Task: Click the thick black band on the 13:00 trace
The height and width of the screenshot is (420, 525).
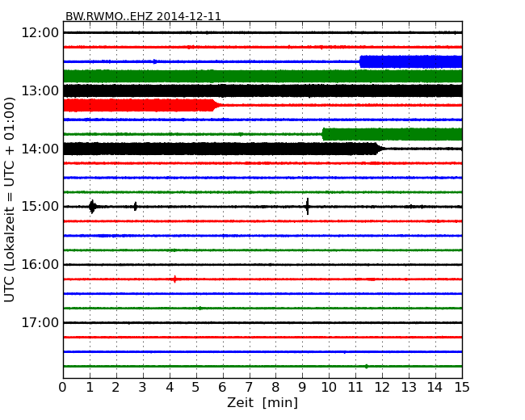Action: coord(262,90)
